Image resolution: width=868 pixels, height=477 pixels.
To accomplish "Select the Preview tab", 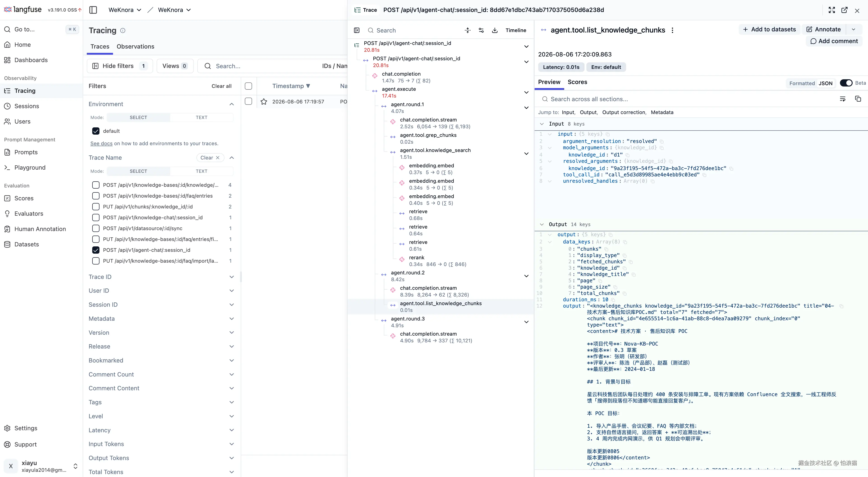I will tap(549, 82).
